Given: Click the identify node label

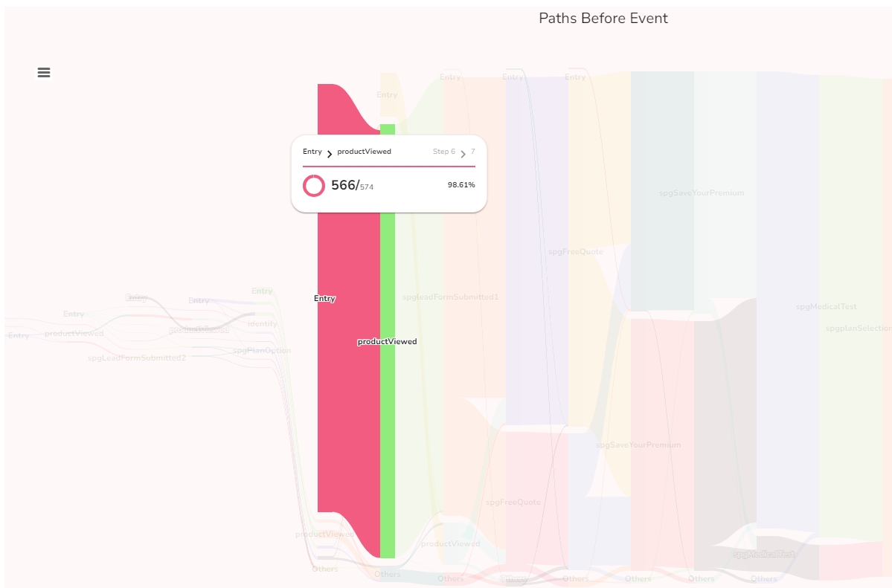Looking at the screenshot, I should click(262, 323).
